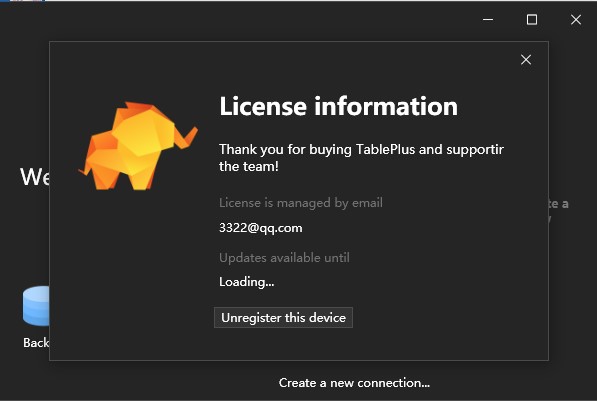Click the License is managed by email label

301,203
